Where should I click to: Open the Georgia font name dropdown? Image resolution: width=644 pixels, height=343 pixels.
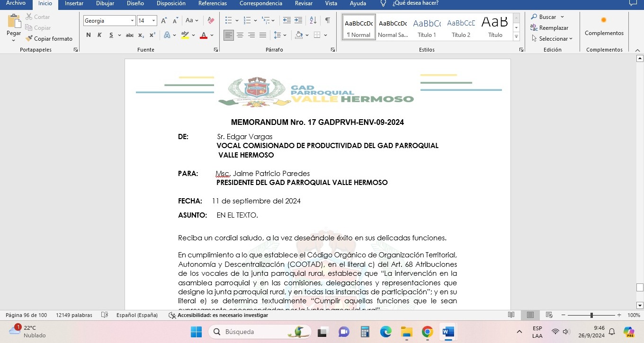133,21
